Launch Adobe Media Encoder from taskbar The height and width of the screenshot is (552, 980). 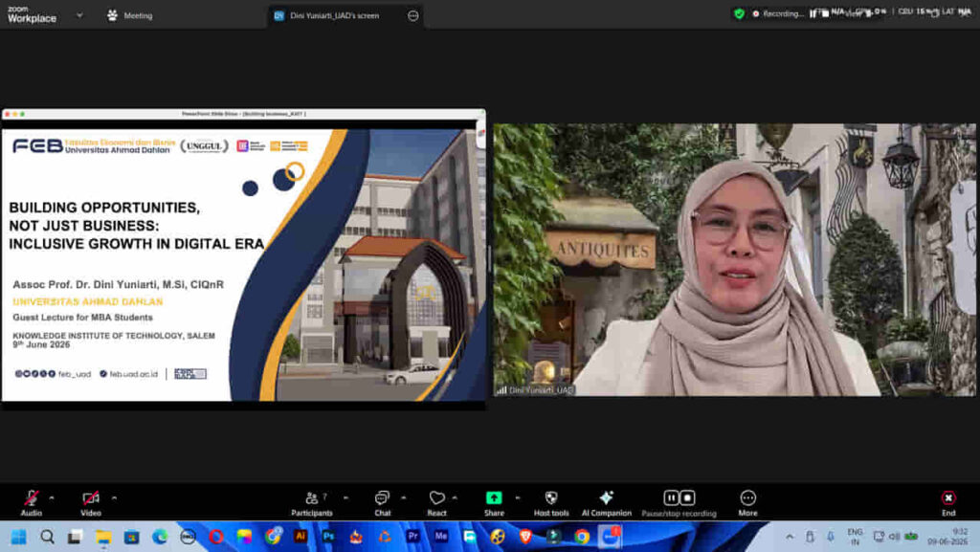441,537
